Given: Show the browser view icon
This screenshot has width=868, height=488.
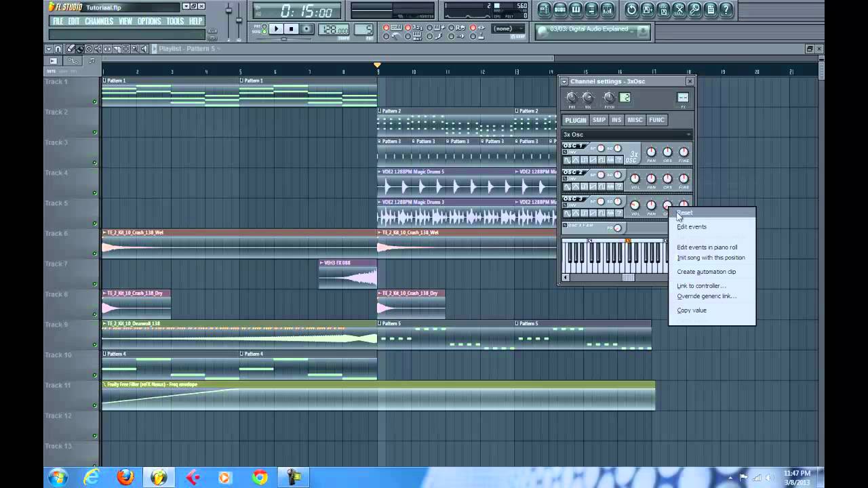Looking at the screenshot, I should pos(591,9).
